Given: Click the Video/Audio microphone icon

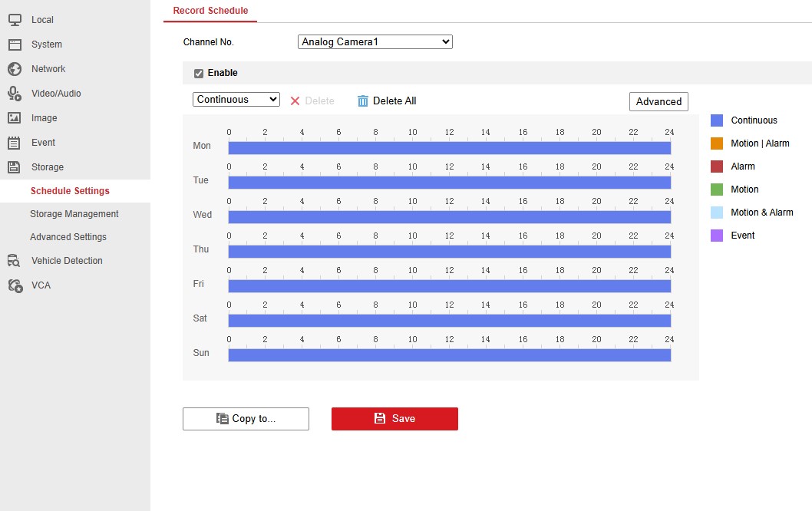Looking at the screenshot, I should (x=15, y=94).
